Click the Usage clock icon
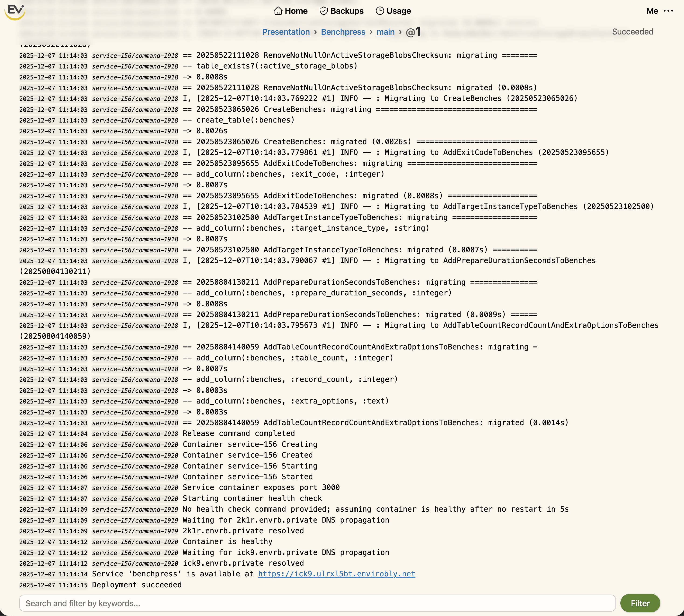The image size is (684, 616). click(x=380, y=11)
